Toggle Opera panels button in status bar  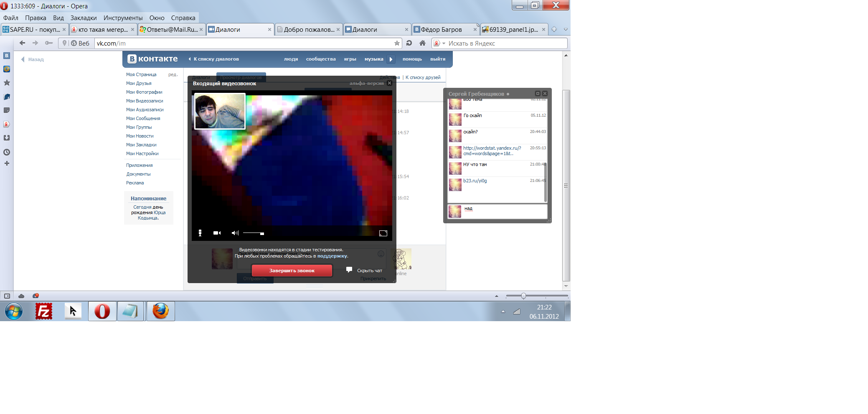(x=7, y=296)
